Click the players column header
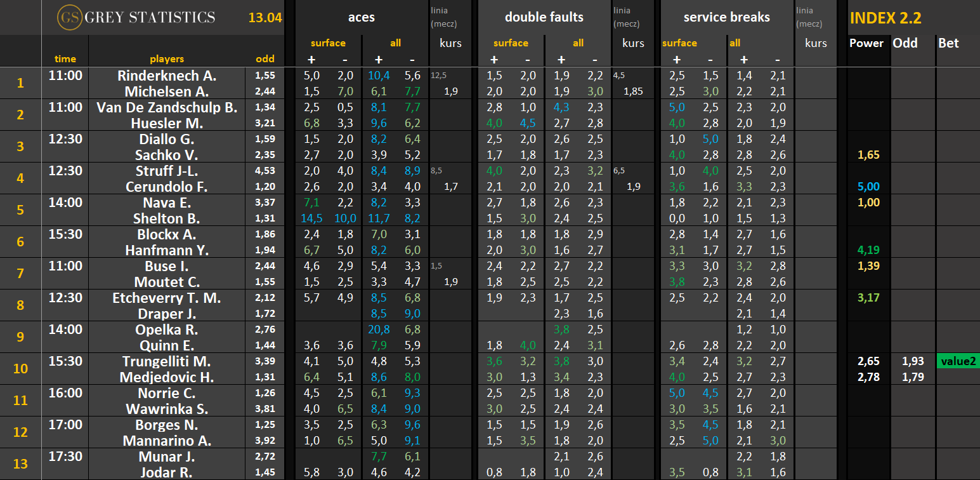Screen dimensions: 980x480 (x=167, y=59)
